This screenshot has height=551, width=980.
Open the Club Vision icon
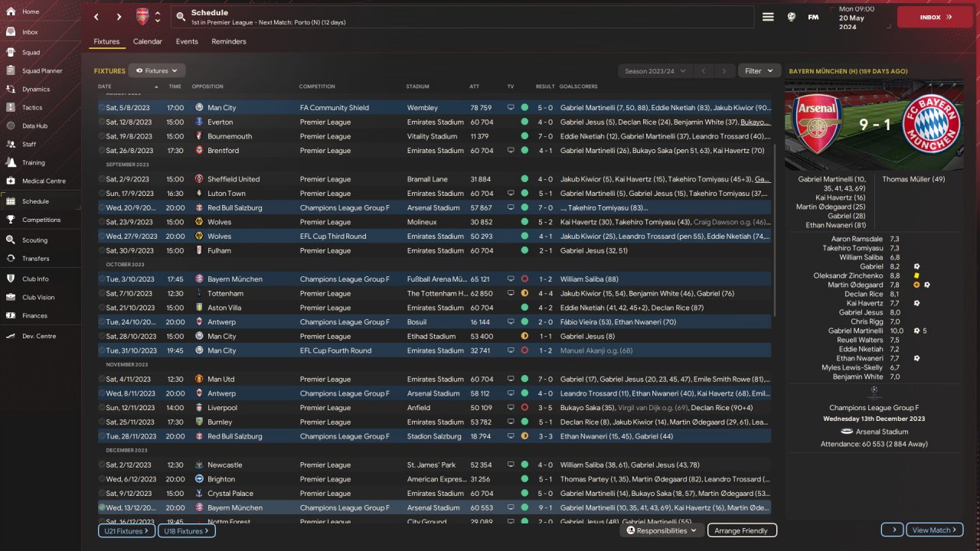point(11,297)
